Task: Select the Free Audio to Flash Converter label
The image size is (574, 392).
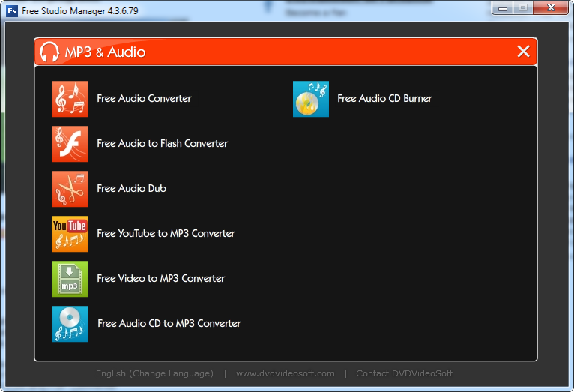Action: point(162,143)
